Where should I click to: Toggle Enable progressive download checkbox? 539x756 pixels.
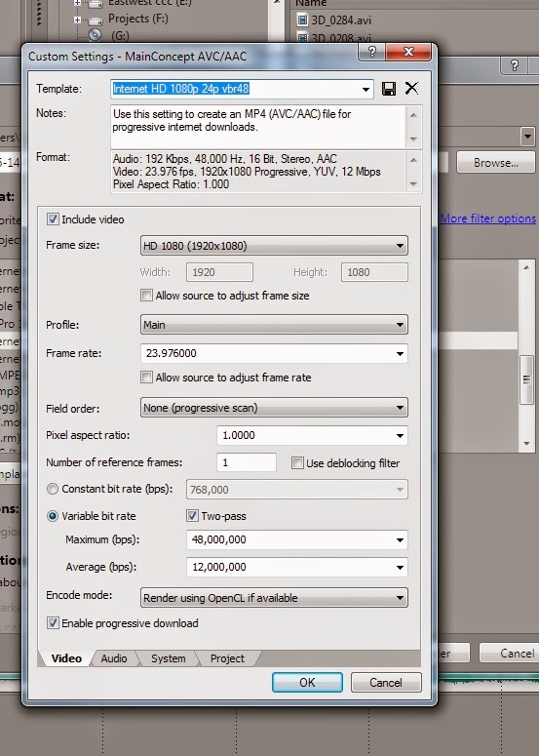point(53,623)
